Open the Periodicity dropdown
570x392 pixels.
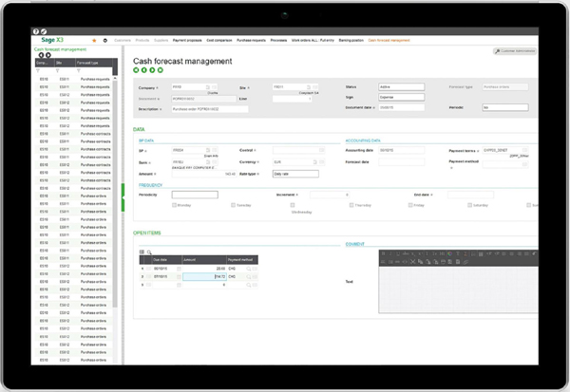195,195
